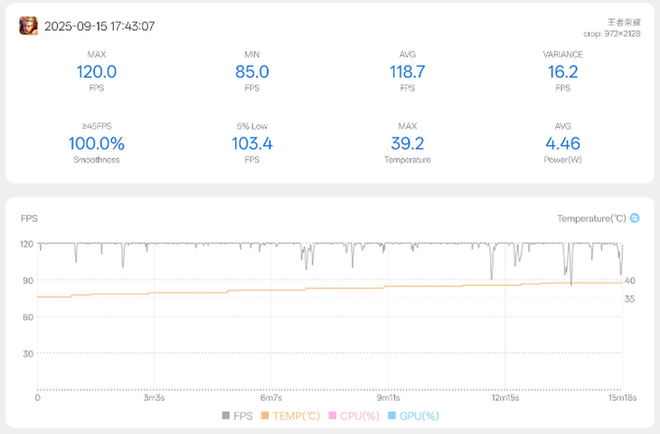
Task: Click the blue GPU legend color square
Action: click(391, 415)
